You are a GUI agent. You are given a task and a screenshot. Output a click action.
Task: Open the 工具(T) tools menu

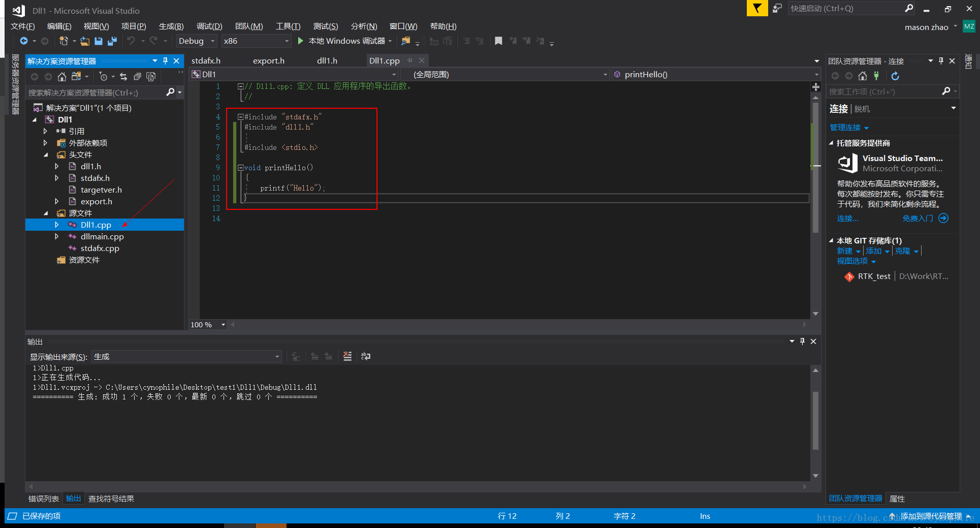click(x=288, y=26)
